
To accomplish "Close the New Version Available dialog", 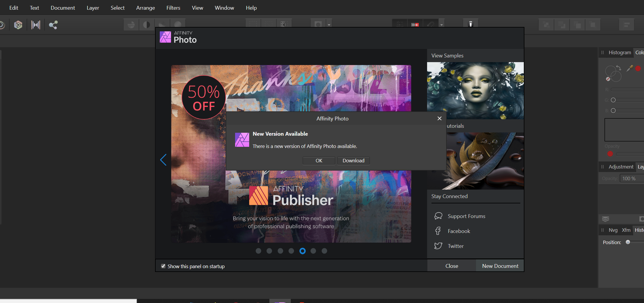I will pos(439,118).
